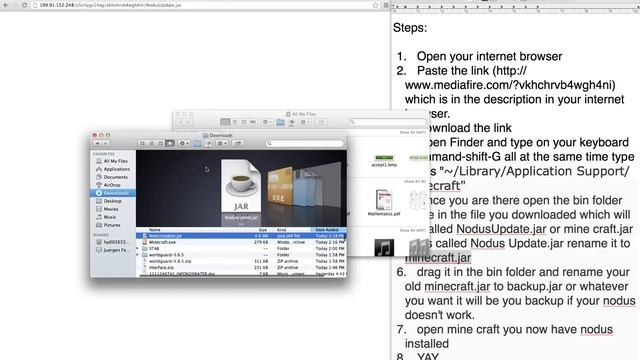The image size is (640, 360).
Task: Select the STAB folder row
Action: click(x=241, y=249)
